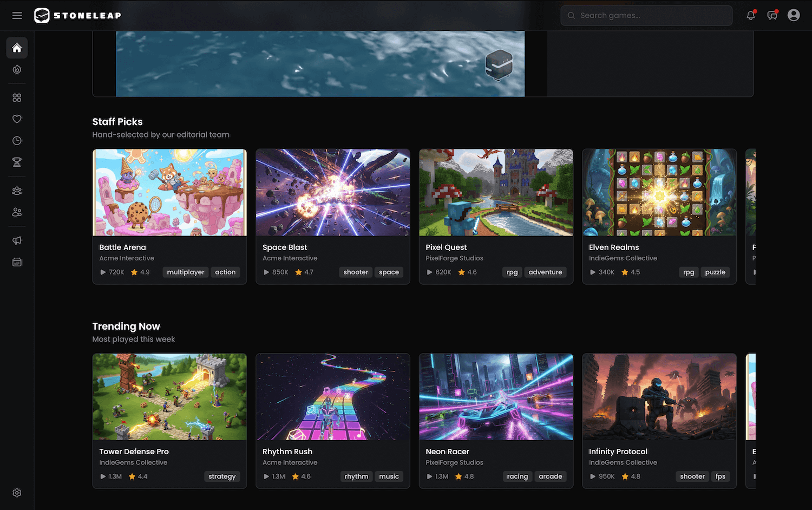Click the Home icon in the sidebar
Image resolution: width=812 pixels, height=510 pixels.
click(x=17, y=48)
